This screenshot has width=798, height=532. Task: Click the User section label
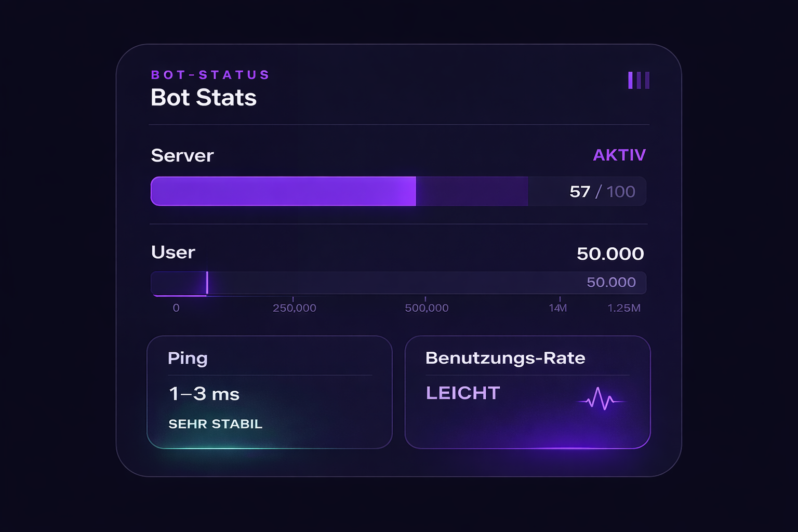tap(173, 252)
